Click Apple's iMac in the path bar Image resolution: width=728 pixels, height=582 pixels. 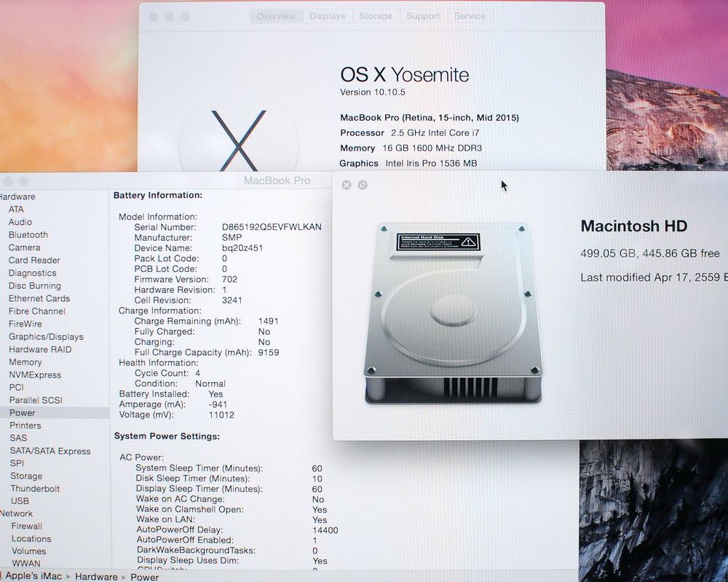point(33,576)
